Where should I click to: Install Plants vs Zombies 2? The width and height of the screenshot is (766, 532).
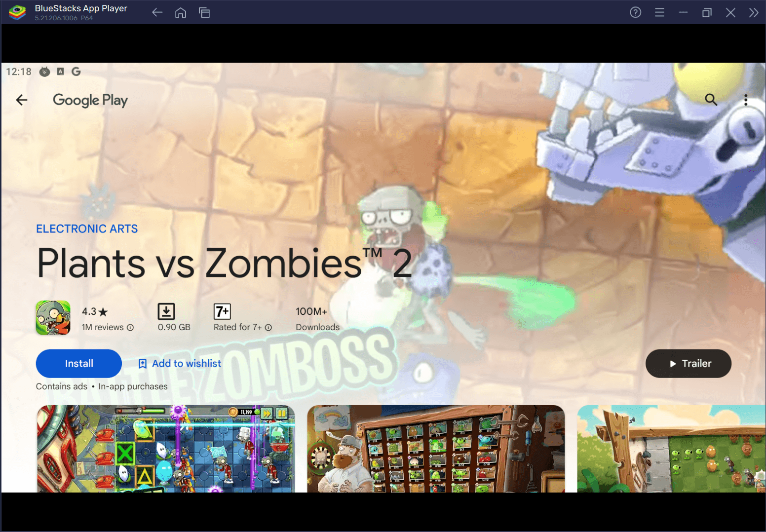[x=79, y=364]
